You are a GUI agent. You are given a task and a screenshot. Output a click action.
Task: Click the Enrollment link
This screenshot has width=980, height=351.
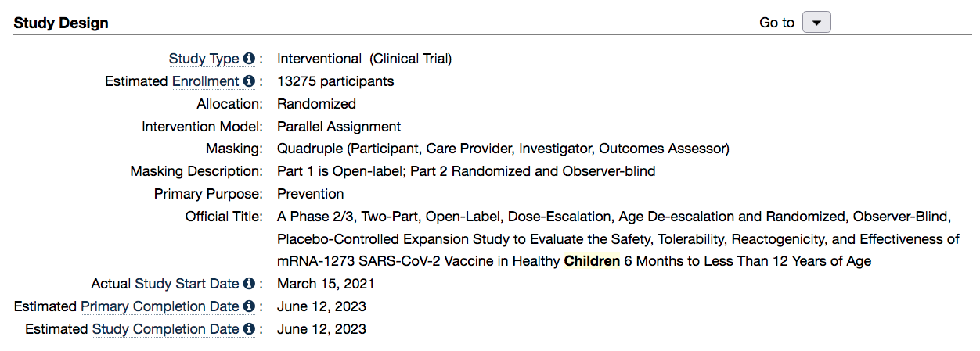205,81
